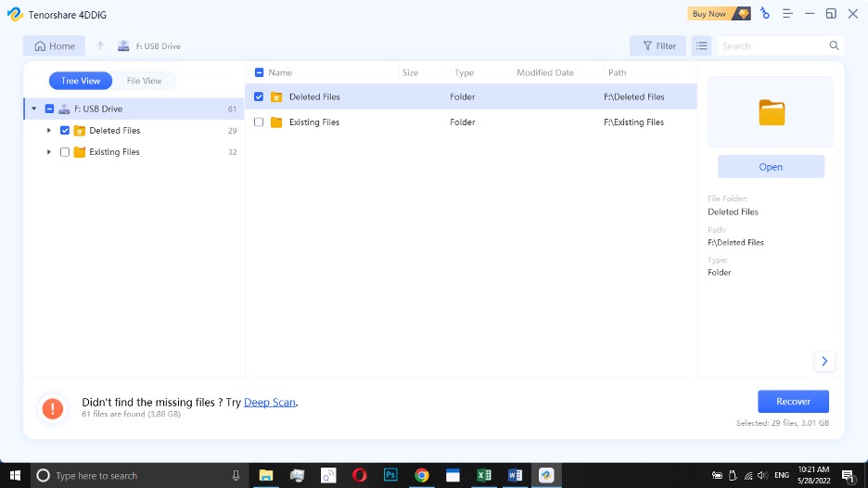Viewport: 868px width, 488px height.
Task: Open Photoshop from taskbar
Action: coord(390,475)
